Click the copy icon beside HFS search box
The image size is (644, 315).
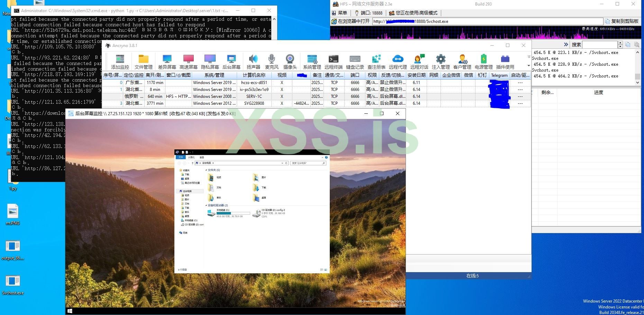coord(628,45)
